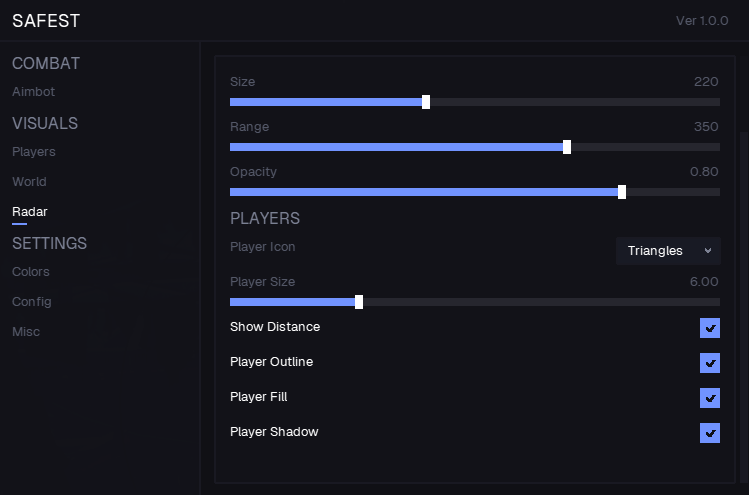Click the Ver 1.0.0 version label
This screenshot has height=495, width=749.
coord(702,21)
